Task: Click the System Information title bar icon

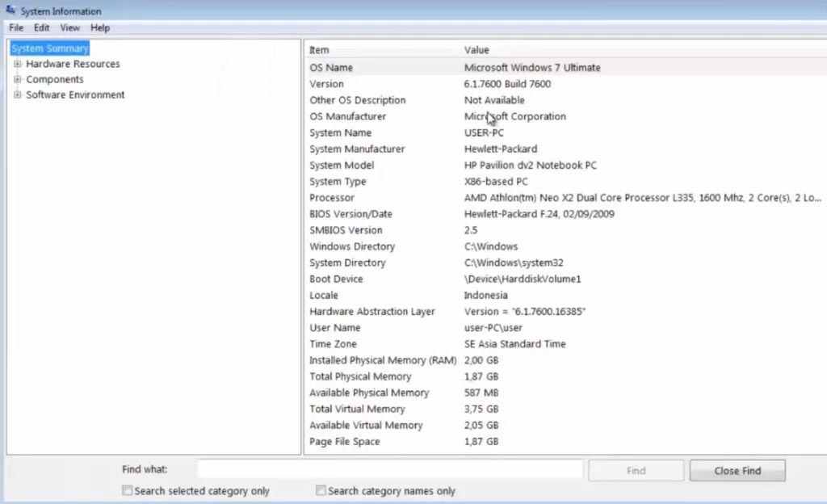Action: pyautogui.click(x=10, y=10)
